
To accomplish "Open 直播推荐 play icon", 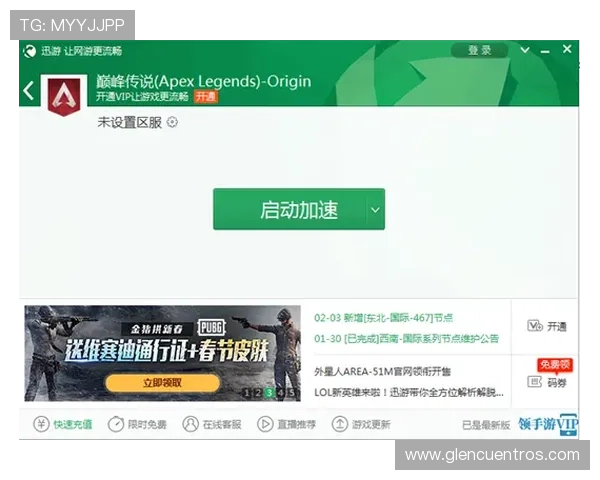I will [x=265, y=424].
